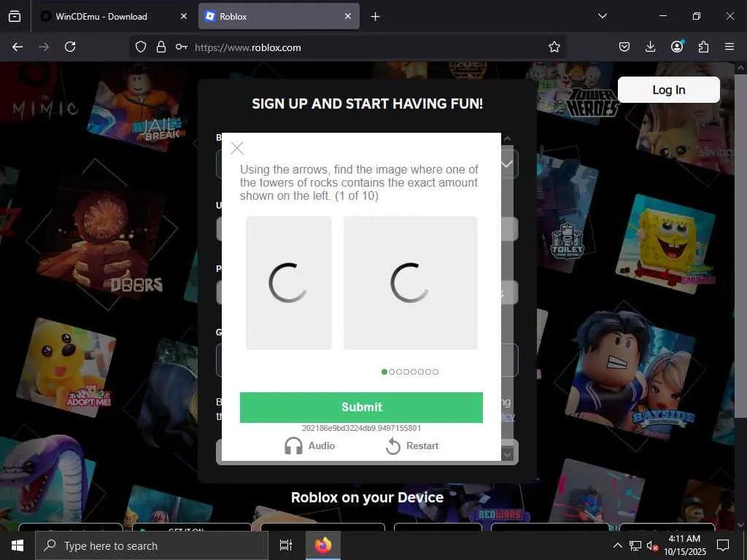The height and width of the screenshot is (560, 747).
Task: Open the Firefox View icon
Action: 15,16
